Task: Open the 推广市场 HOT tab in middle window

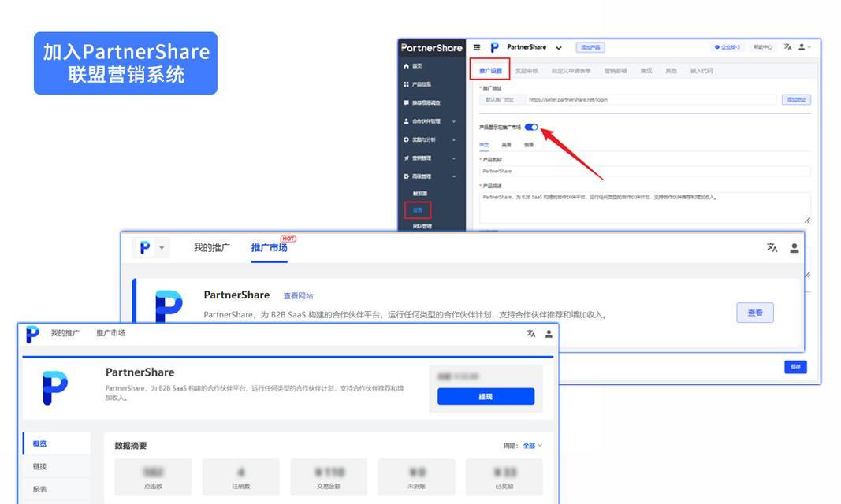Action: click(270, 247)
